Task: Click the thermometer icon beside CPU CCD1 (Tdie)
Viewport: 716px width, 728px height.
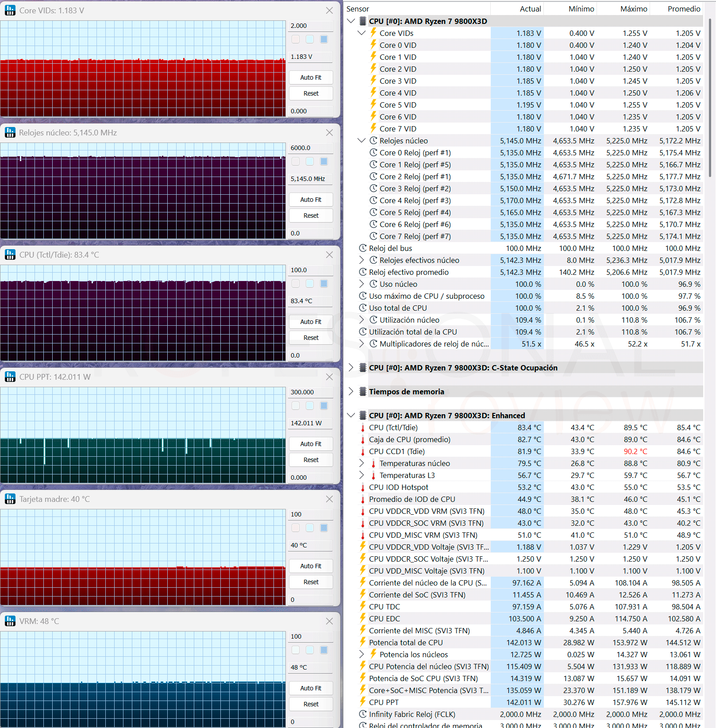Action: pos(363,451)
